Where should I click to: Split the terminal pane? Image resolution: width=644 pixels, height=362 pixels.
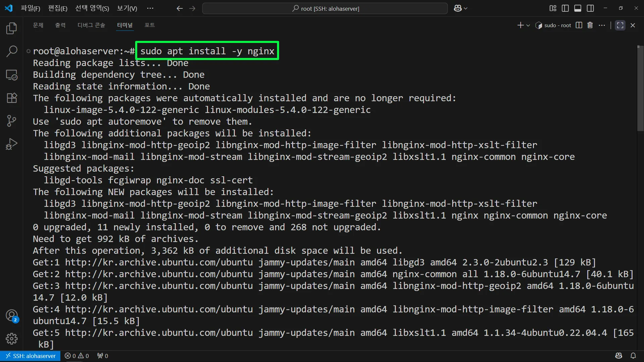tap(579, 25)
